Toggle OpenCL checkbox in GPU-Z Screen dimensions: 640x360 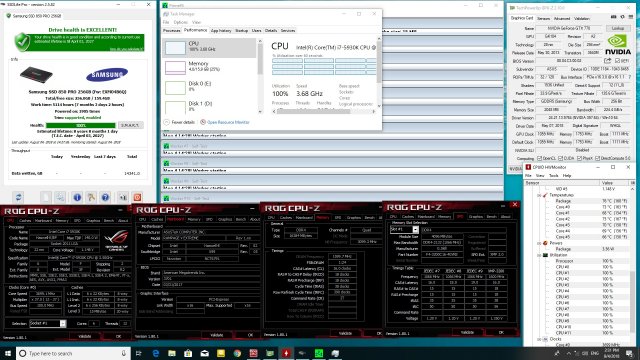coord(540,158)
